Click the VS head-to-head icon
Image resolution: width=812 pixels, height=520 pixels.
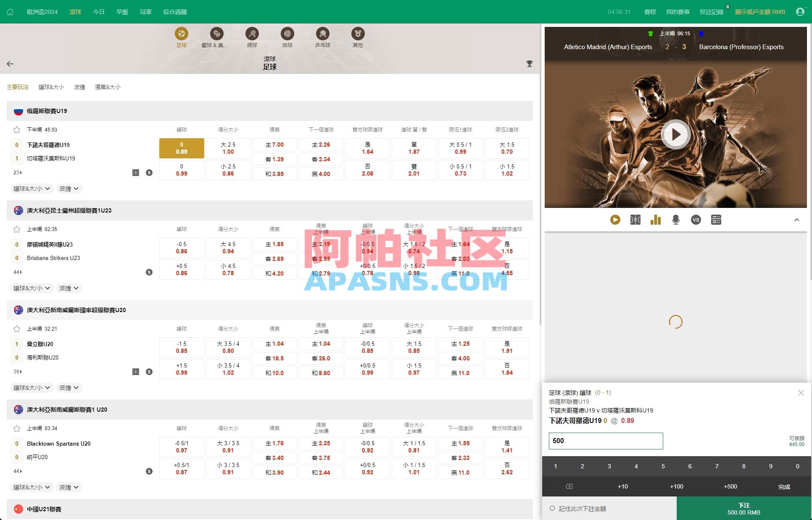click(696, 219)
